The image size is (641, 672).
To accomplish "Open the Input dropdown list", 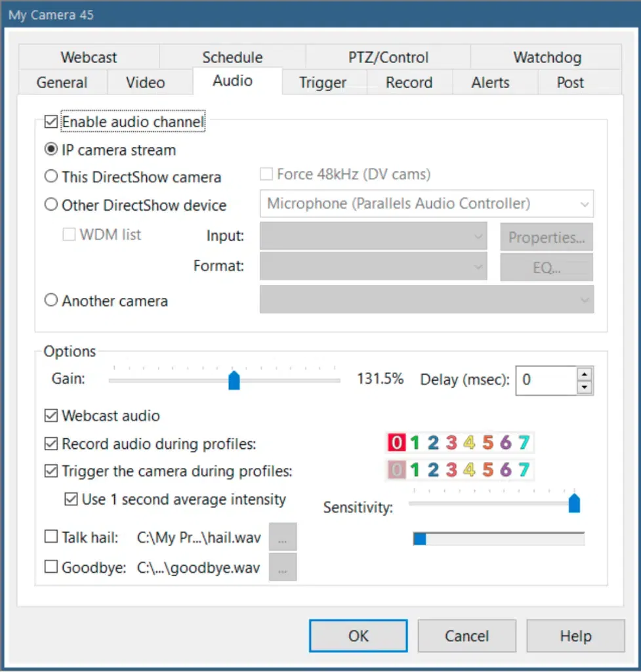I will (x=373, y=236).
